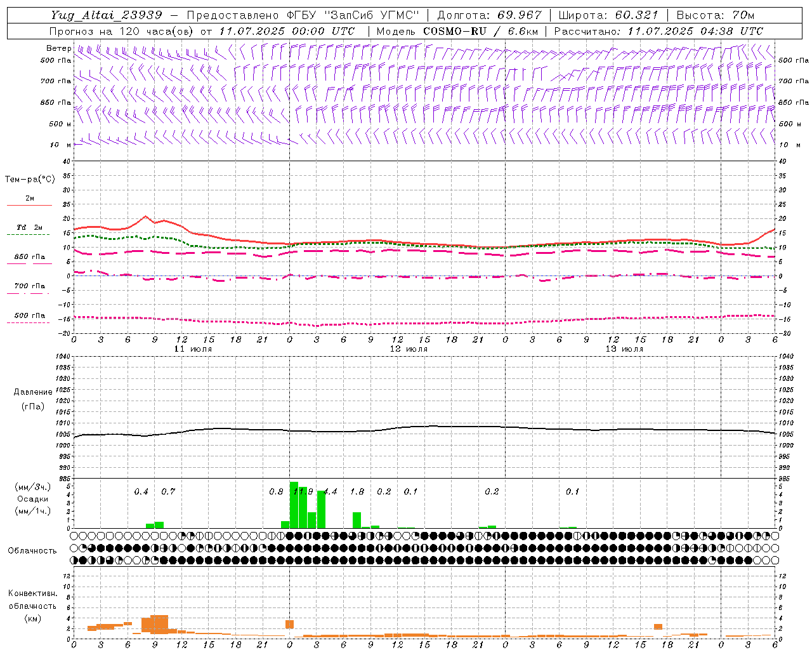
Task: Click the (мм/3ч.) precipitation unit label
Action: click(x=32, y=487)
